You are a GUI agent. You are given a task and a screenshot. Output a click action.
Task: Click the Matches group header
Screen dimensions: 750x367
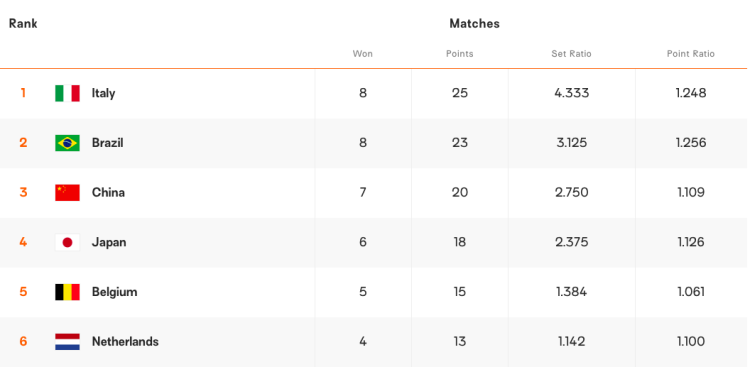click(474, 23)
